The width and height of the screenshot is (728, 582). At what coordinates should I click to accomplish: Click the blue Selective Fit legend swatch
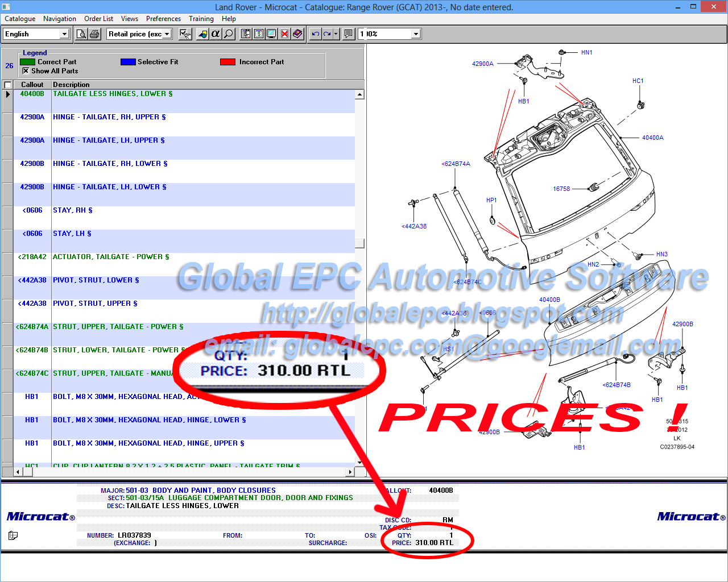click(128, 62)
